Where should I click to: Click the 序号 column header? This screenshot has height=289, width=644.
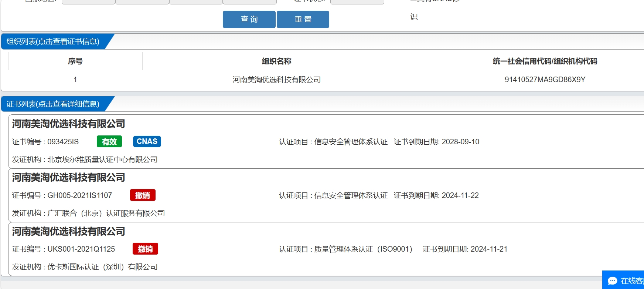pos(75,61)
